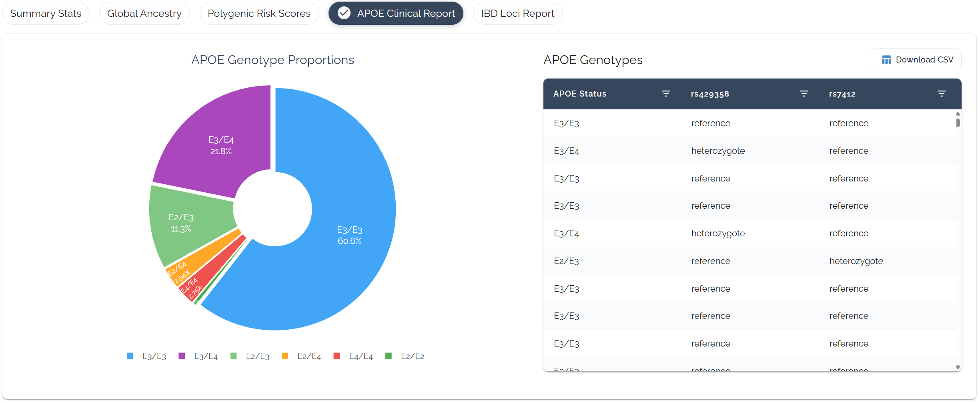Click the APOE Genotype Proportions chart title
This screenshot has width=980, height=403.
point(273,60)
